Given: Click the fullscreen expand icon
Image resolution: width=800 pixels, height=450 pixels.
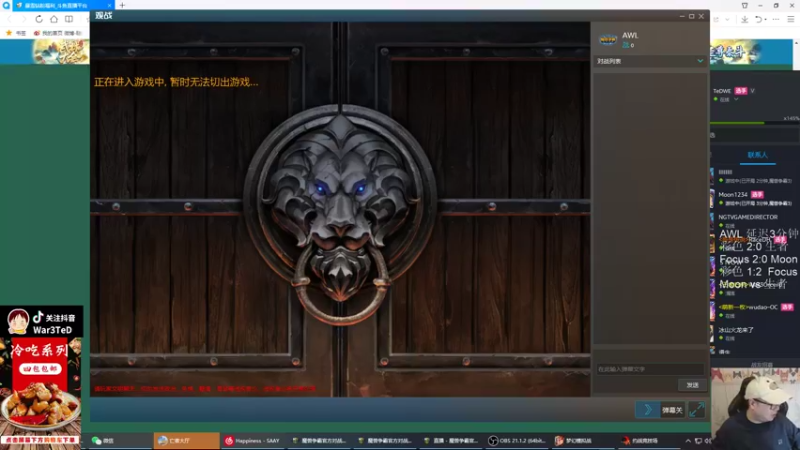Looking at the screenshot, I should [696, 410].
